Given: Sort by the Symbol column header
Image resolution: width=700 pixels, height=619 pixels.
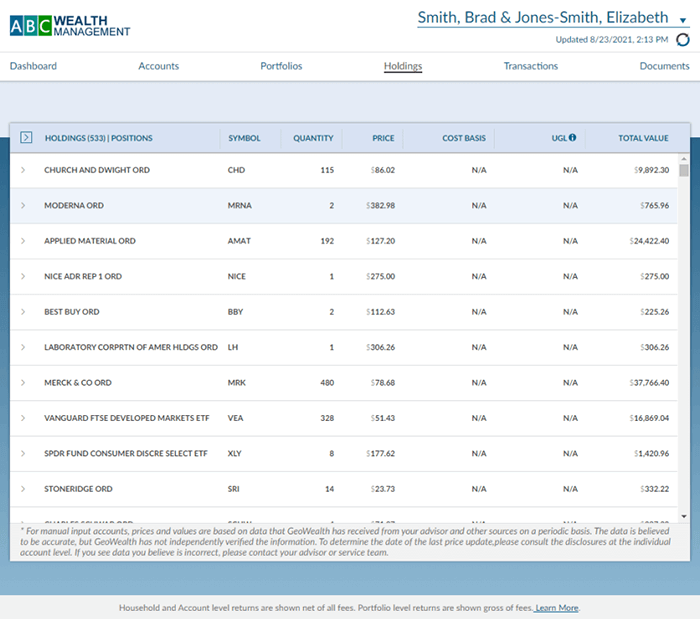Looking at the screenshot, I should [244, 138].
